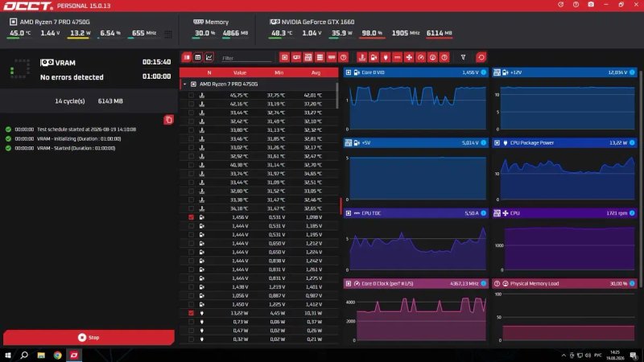Toggle the storage source filter icon
644x362 pixels.
(320, 57)
